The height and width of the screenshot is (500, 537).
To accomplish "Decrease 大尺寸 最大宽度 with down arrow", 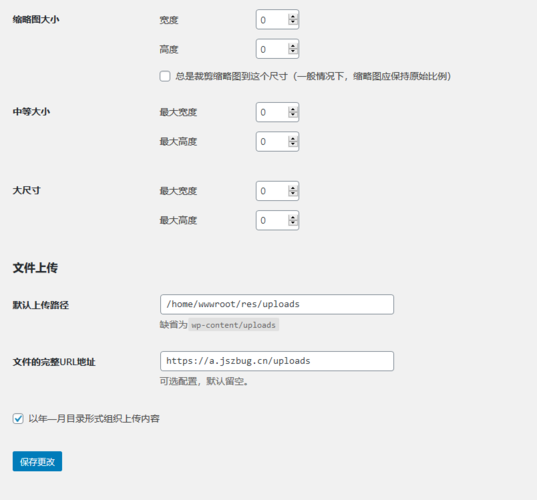I will point(293,193).
